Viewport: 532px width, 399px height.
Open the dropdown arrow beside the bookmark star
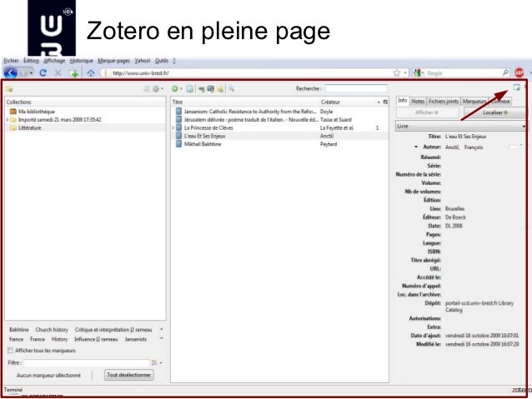pyautogui.click(x=405, y=73)
